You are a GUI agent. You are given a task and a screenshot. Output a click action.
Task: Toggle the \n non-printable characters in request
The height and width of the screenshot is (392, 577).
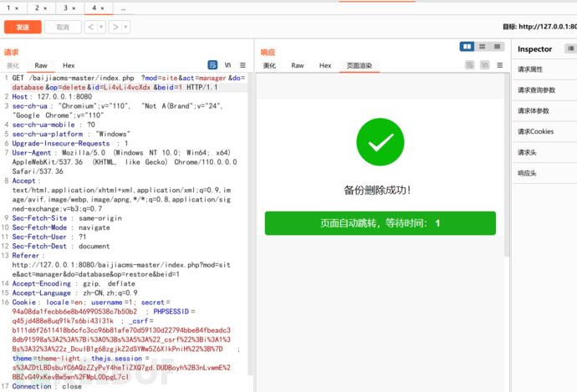227,65
